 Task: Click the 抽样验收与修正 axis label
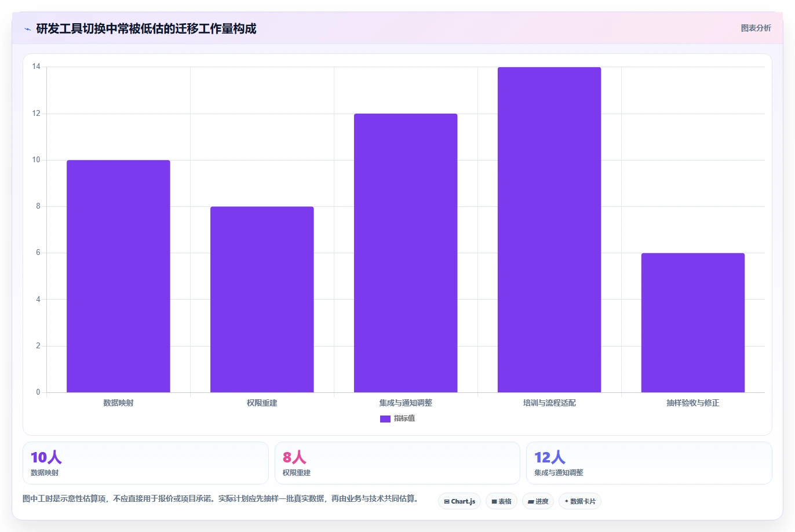[693, 403]
